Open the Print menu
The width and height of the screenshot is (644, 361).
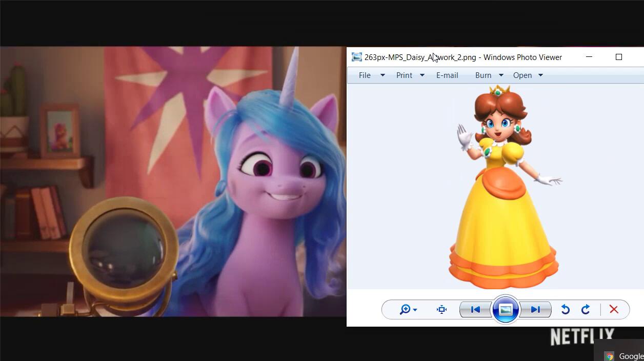pyautogui.click(x=404, y=75)
